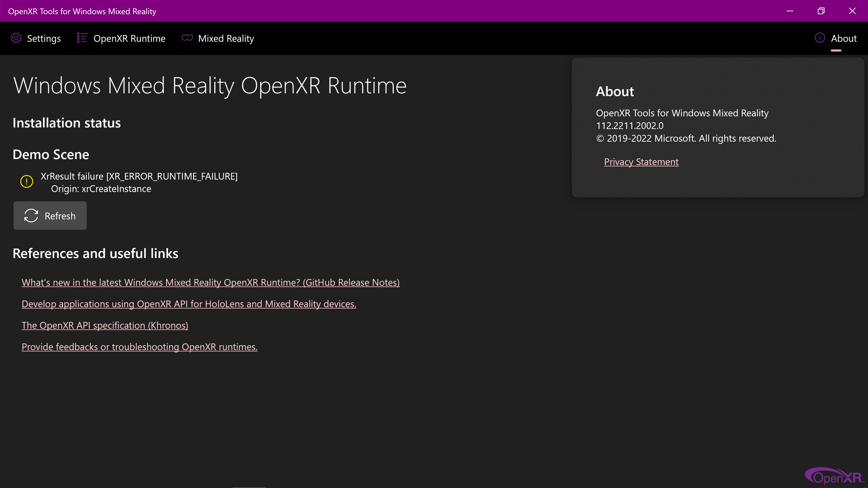Viewport: 868px width, 488px height.
Task: Open Provide feedbacks or troubleshooting link
Action: [139, 347]
